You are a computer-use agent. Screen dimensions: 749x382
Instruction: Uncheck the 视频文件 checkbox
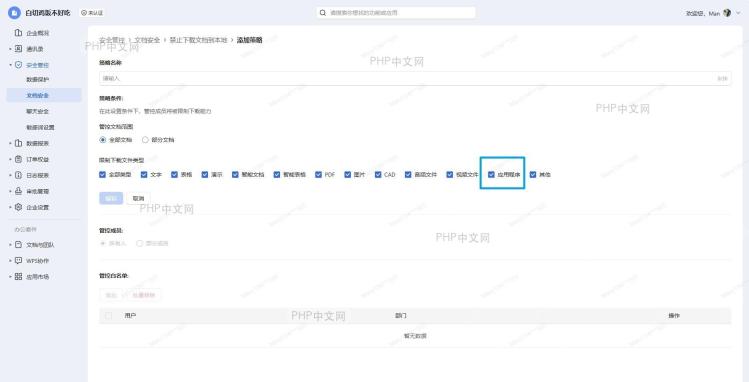point(449,175)
